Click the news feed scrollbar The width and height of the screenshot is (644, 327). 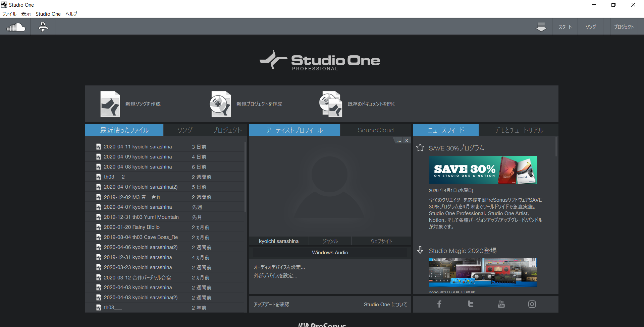556,146
